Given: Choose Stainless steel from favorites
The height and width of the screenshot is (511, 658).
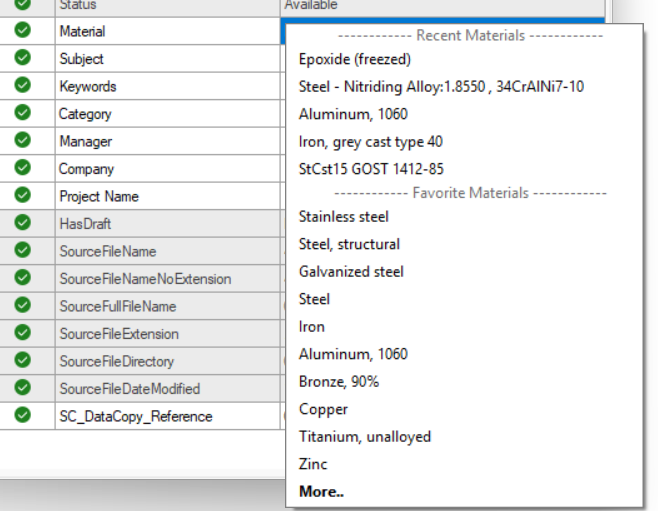Looking at the screenshot, I should coord(344,217).
